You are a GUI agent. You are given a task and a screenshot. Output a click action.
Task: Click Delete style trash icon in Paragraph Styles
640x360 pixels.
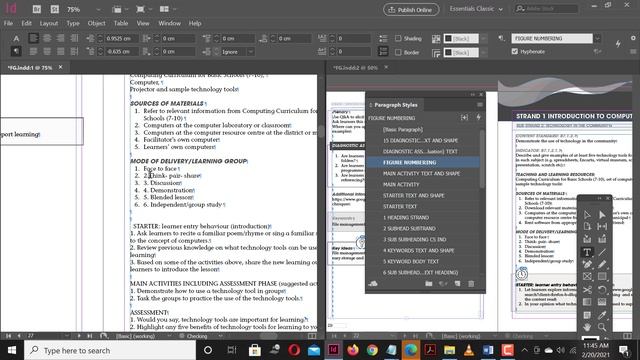[x=471, y=283]
